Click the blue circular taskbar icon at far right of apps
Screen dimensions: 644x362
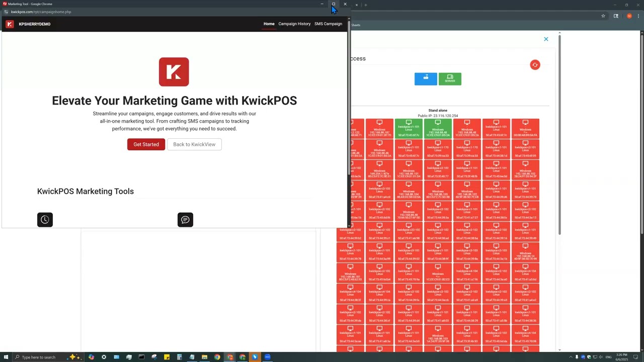267,357
